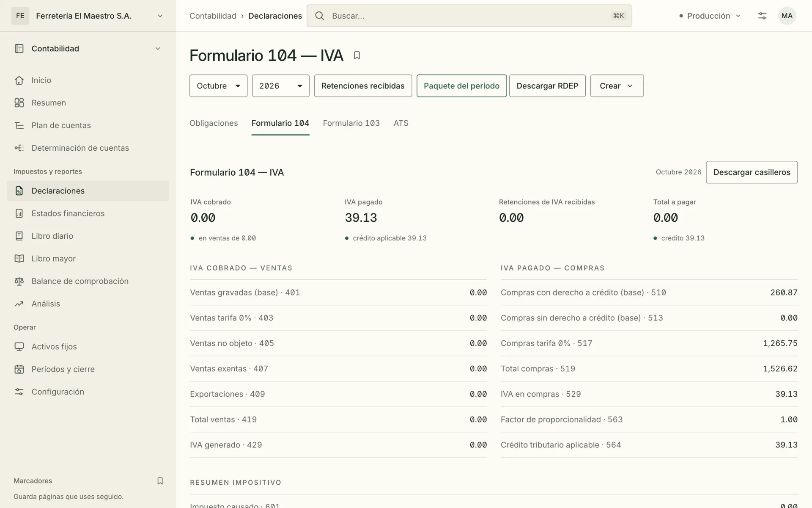Open the settings sliders icon in header
The width and height of the screenshot is (812, 508).
(x=762, y=16)
